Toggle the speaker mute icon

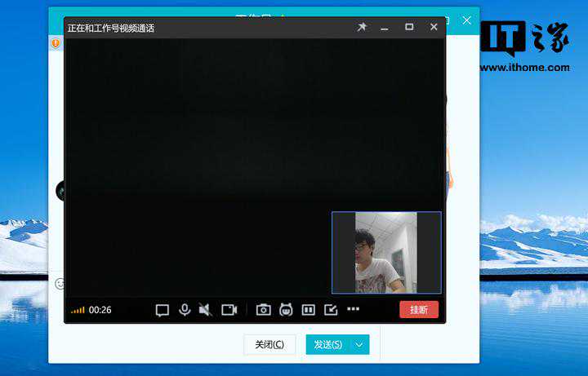(x=206, y=310)
